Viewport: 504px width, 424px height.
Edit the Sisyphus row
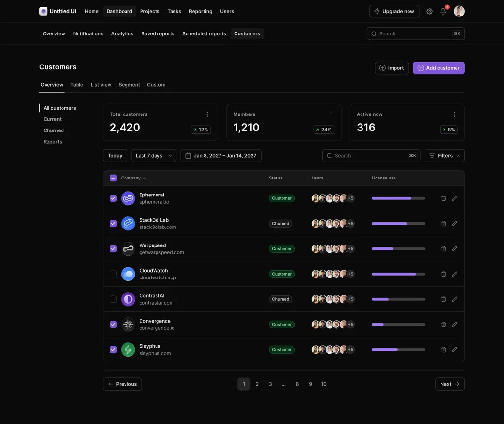point(454,350)
